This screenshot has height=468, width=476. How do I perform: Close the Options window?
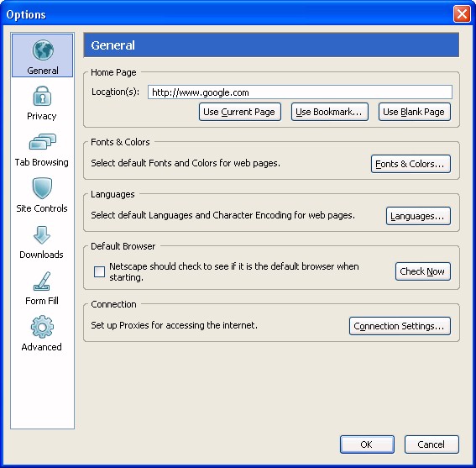[x=462, y=14]
